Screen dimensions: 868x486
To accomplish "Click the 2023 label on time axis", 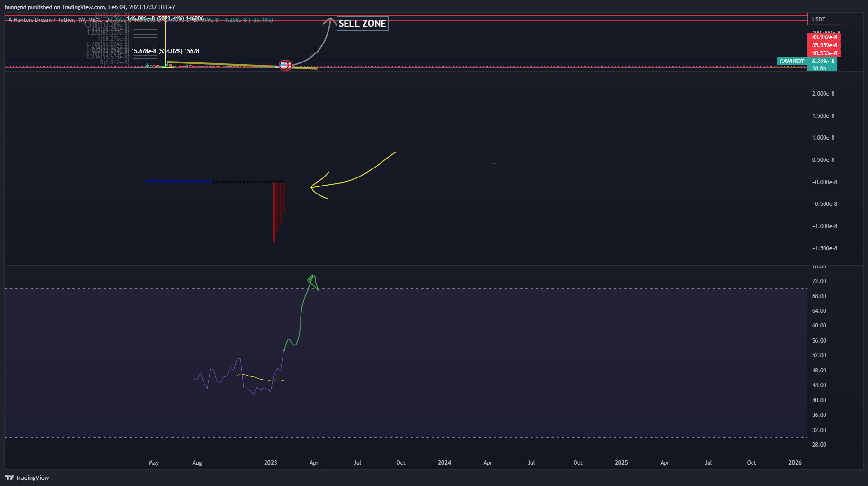I will pyautogui.click(x=270, y=463).
